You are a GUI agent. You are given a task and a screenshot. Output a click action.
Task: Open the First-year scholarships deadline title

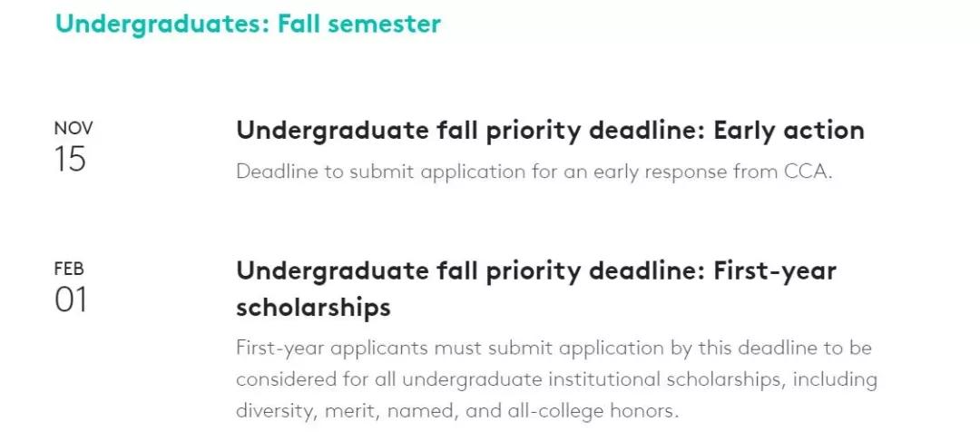coord(536,289)
